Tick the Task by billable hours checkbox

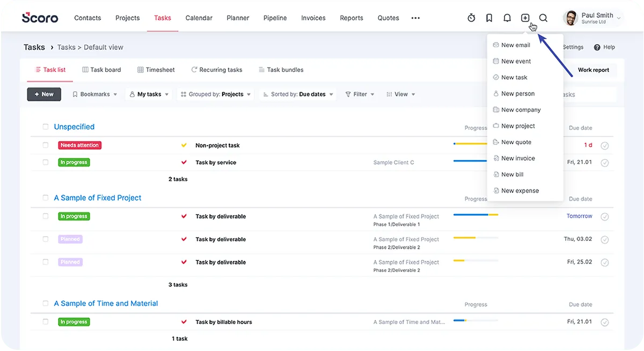coord(46,321)
